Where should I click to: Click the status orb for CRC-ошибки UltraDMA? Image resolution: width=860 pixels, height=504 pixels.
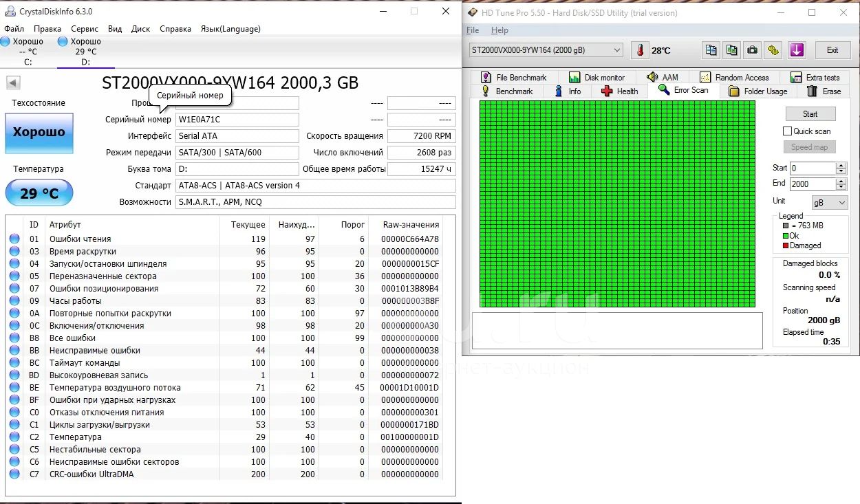pyautogui.click(x=14, y=474)
